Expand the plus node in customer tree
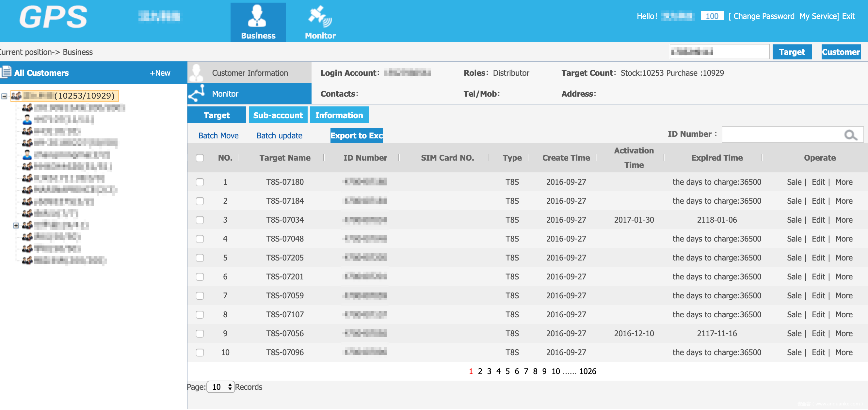The height and width of the screenshot is (410, 868). 16,225
